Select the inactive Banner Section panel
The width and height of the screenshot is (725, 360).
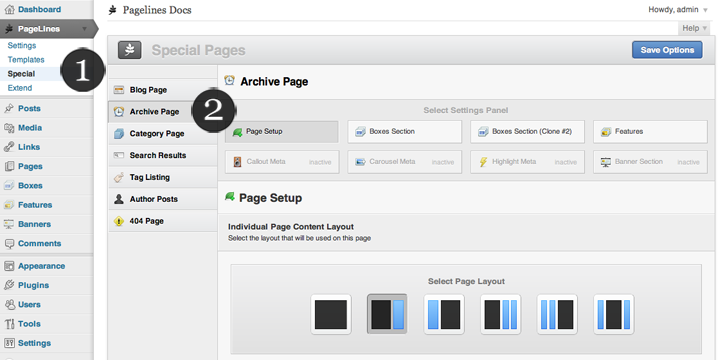[650, 162]
